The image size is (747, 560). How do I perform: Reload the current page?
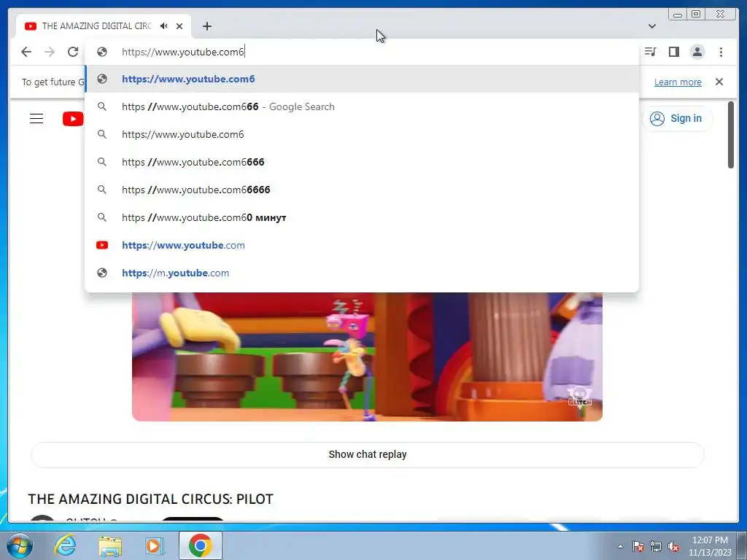(73, 52)
